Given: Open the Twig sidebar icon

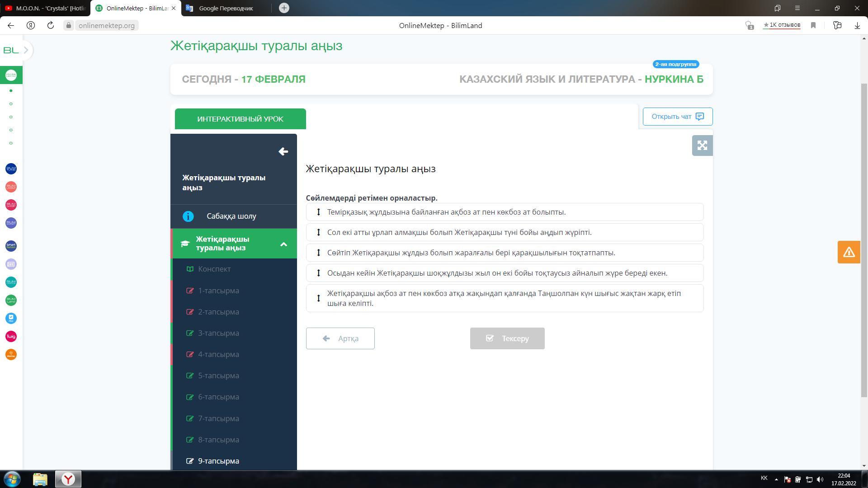Looking at the screenshot, I should [11, 337].
